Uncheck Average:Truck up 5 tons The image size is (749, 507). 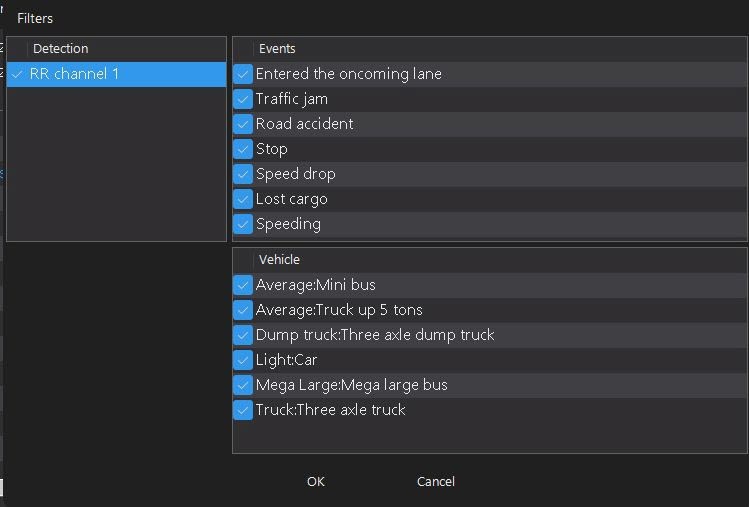click(243, 310)
